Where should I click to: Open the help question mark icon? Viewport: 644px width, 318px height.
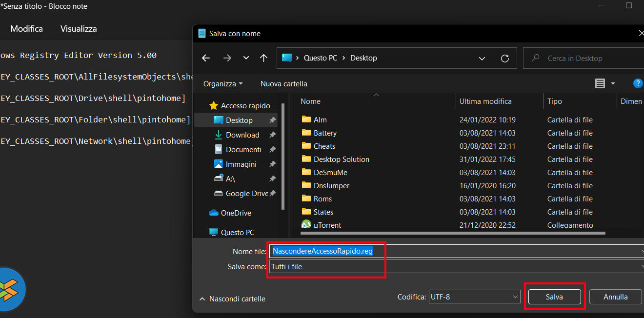click(x=638, y=83)
